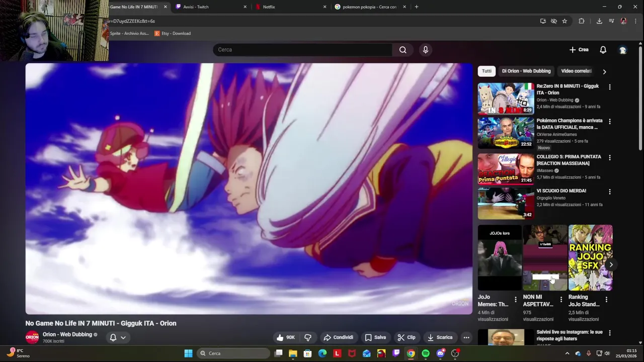Click the video player to pause
The image size is (644, 362).
(249, 189)
